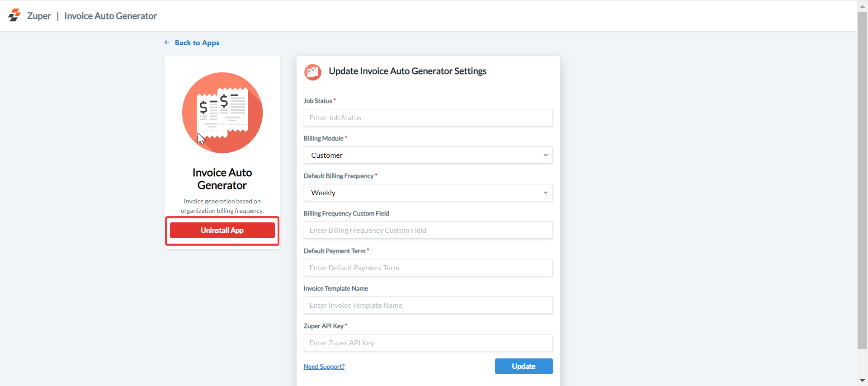
Task: Click the large Invoice Auto Generator icon
Action: pyautogui.click(x=222, y=113)
